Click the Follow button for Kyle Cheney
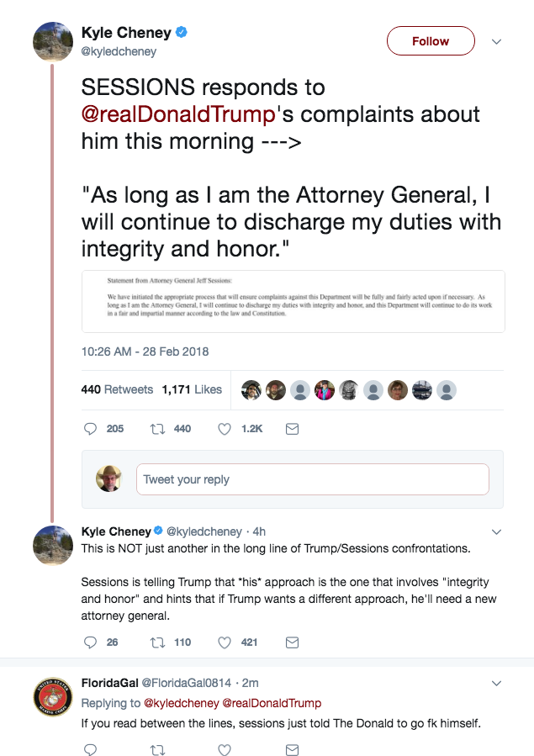The width and height of the screenshot is (534, 756). click(x=431, y=41)
